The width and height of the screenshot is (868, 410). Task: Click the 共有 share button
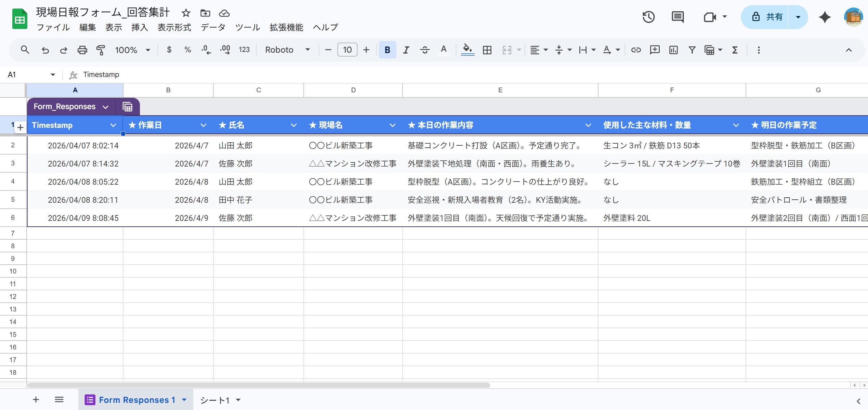(766, 17)
